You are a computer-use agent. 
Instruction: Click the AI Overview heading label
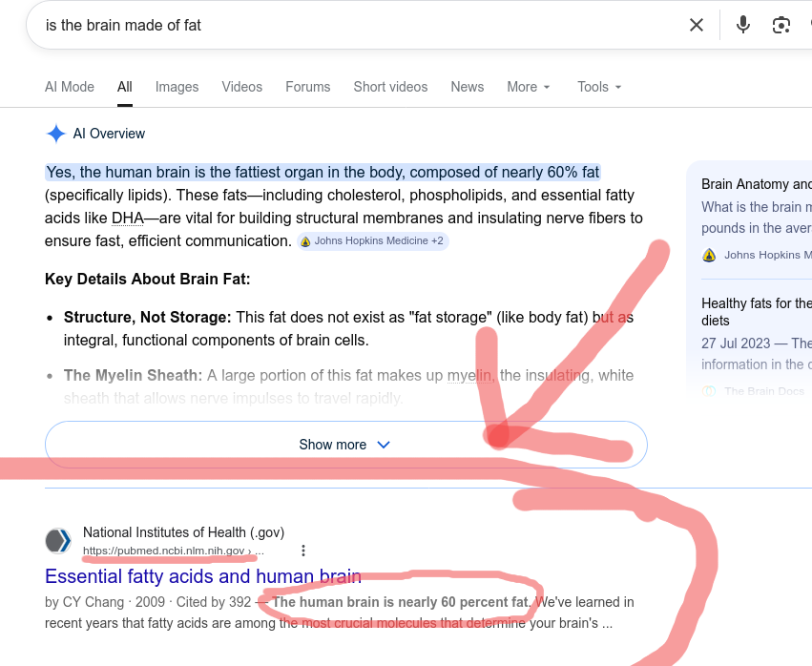tap(110, 134)
